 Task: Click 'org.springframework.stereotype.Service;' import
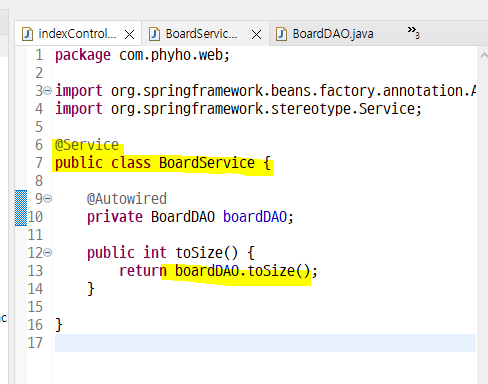(266, 109)
